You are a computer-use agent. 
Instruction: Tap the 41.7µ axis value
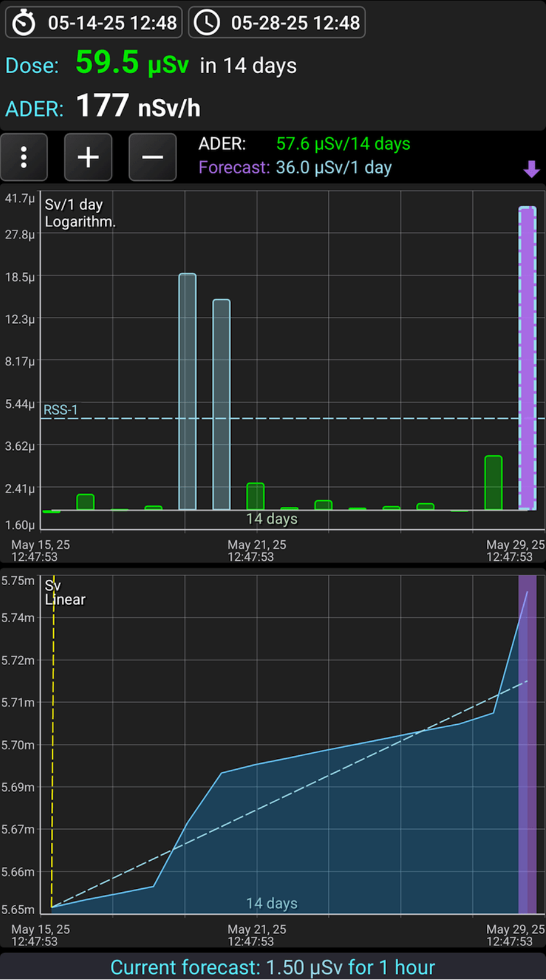(20, 198)
